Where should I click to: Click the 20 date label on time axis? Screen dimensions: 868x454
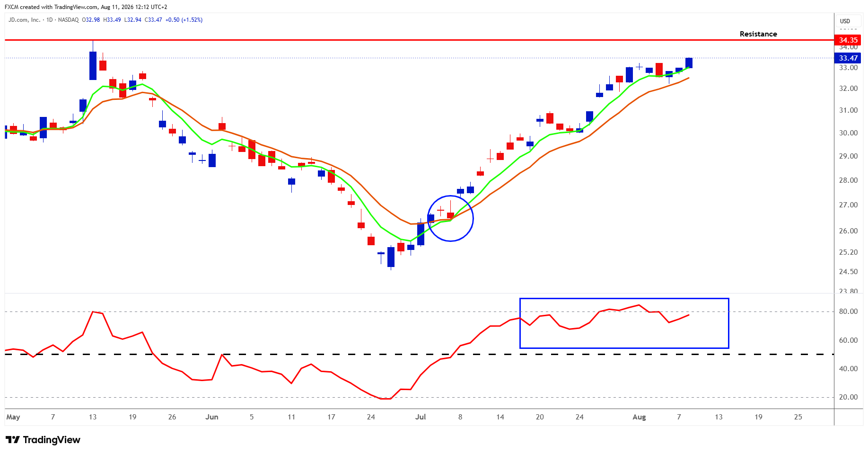tap(540, 417)
